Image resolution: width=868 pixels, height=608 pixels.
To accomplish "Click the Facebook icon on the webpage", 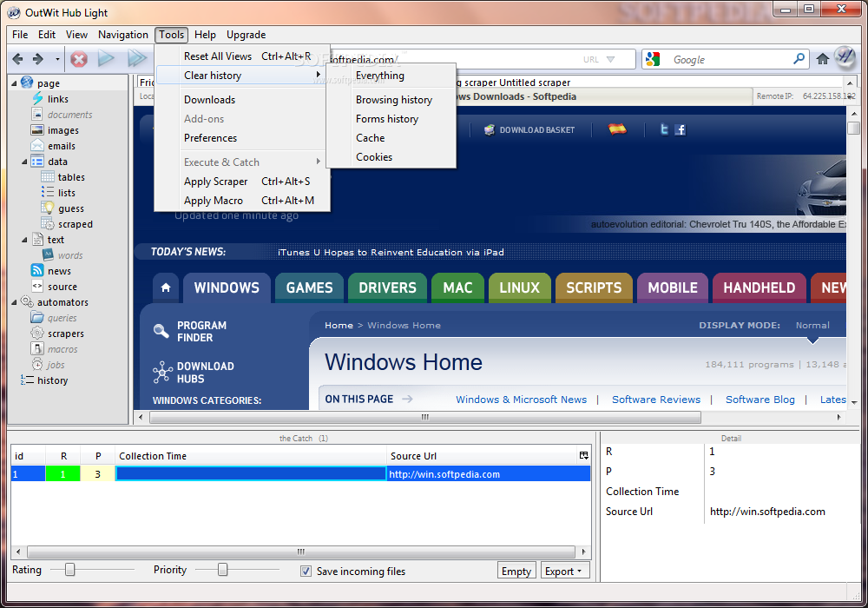I will (681, 129).
